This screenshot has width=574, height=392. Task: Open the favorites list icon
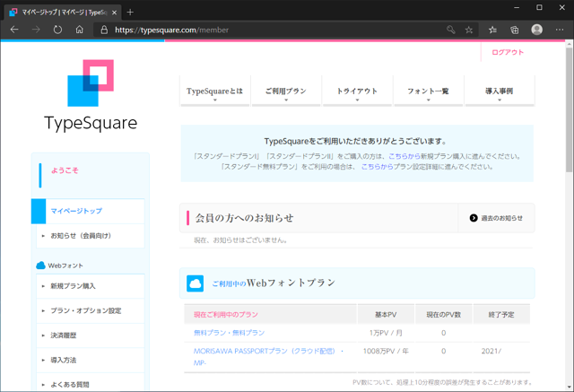[492, 30]
